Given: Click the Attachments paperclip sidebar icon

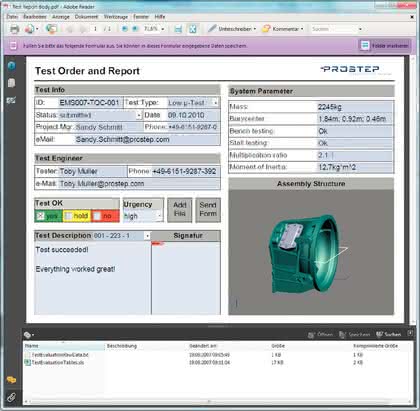Looking at the screenshot, I should [x=11, y=397].
